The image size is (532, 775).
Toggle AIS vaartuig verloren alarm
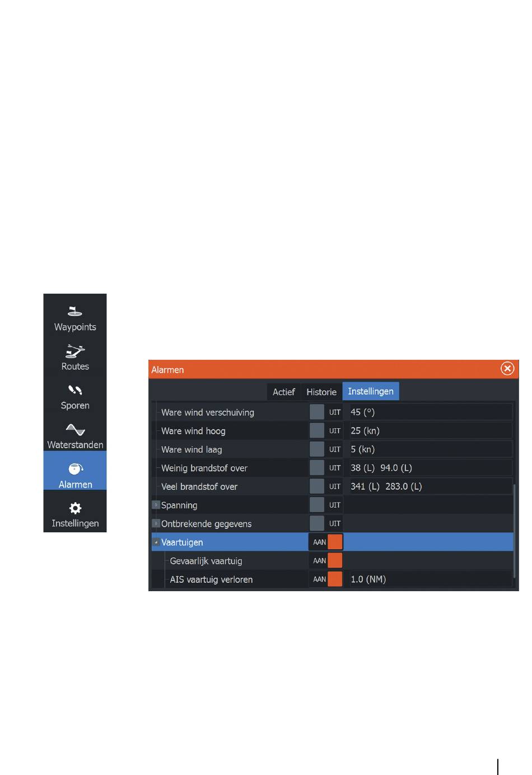point(326,579)
